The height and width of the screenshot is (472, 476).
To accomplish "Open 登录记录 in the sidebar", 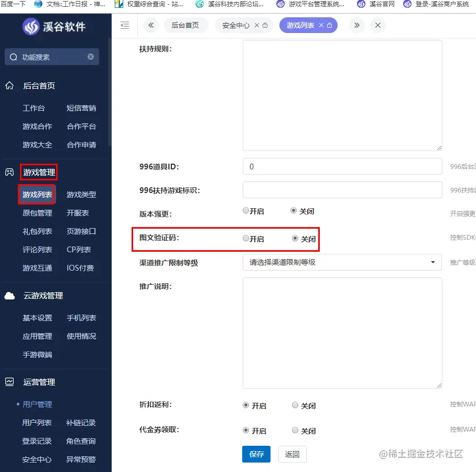I will [x=37, y=441].
